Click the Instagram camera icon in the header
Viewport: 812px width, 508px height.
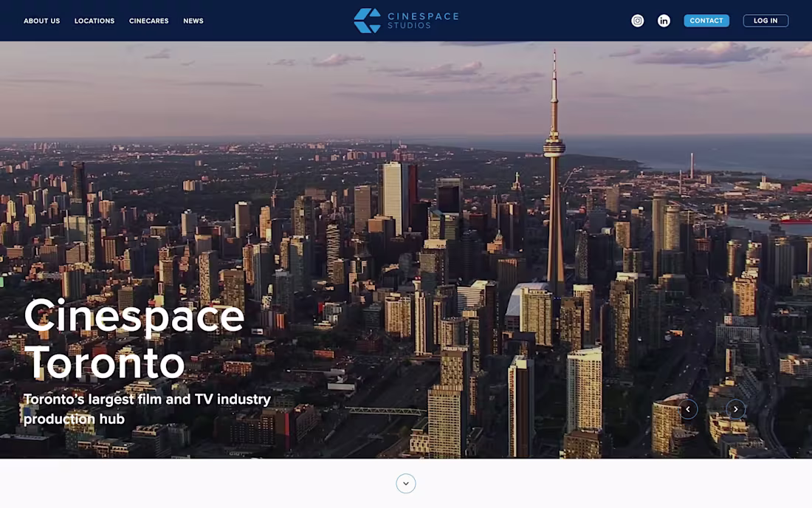pyautogui.click(x=637, y=20)
